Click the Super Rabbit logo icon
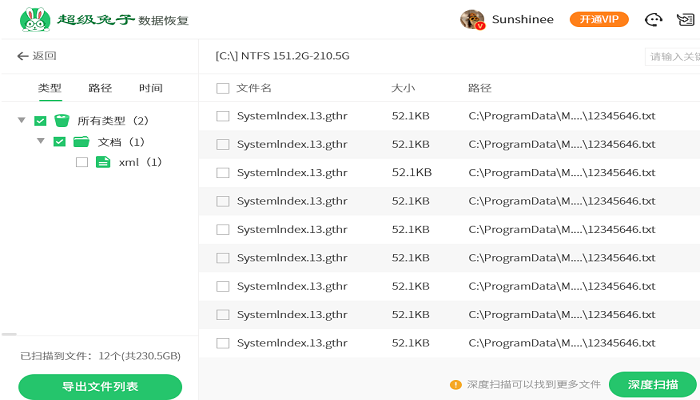 [x=36, y=19]
